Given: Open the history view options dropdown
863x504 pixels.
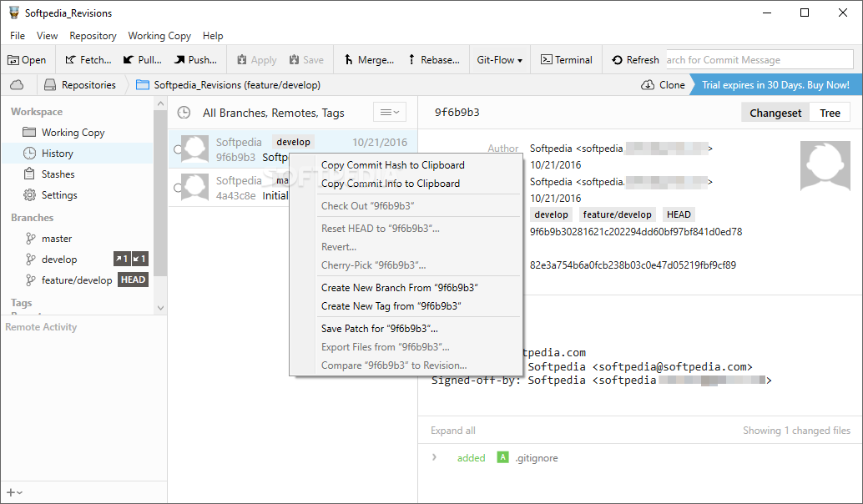Looking at the screenshot, I should [x=390, y=113].
